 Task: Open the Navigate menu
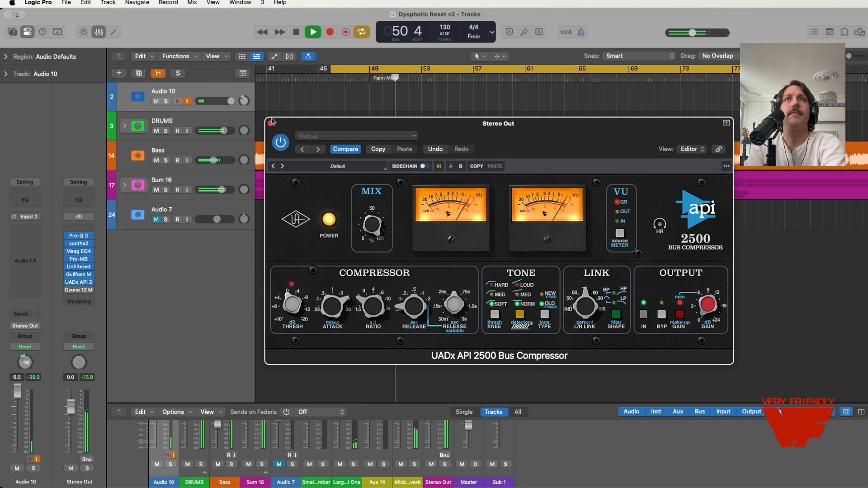[x=137, y=3]
